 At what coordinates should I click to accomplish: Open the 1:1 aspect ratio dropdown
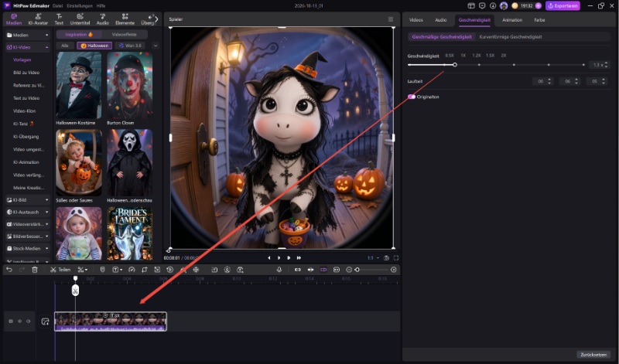pyautogui.click(x=374, y=258)
